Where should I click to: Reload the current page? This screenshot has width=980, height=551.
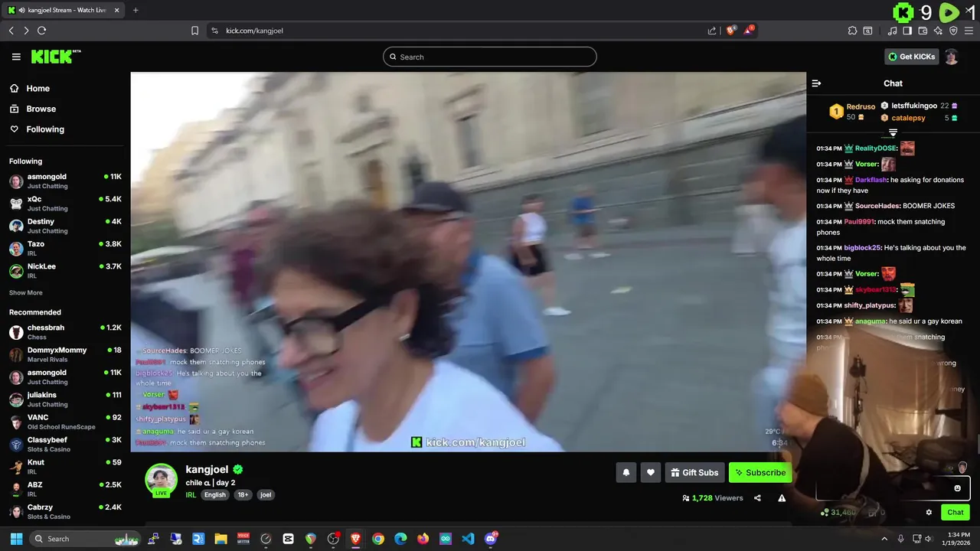click(x=41, y=31)
